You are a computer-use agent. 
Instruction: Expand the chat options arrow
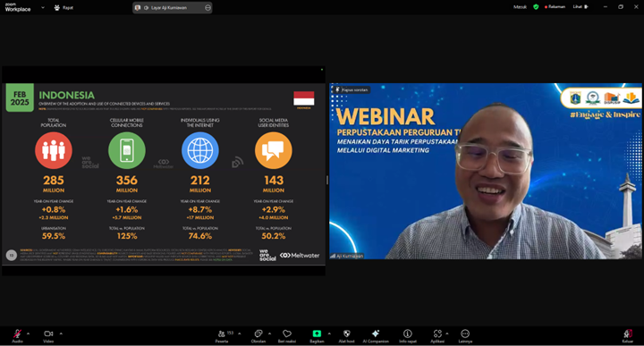pos(269,333)
